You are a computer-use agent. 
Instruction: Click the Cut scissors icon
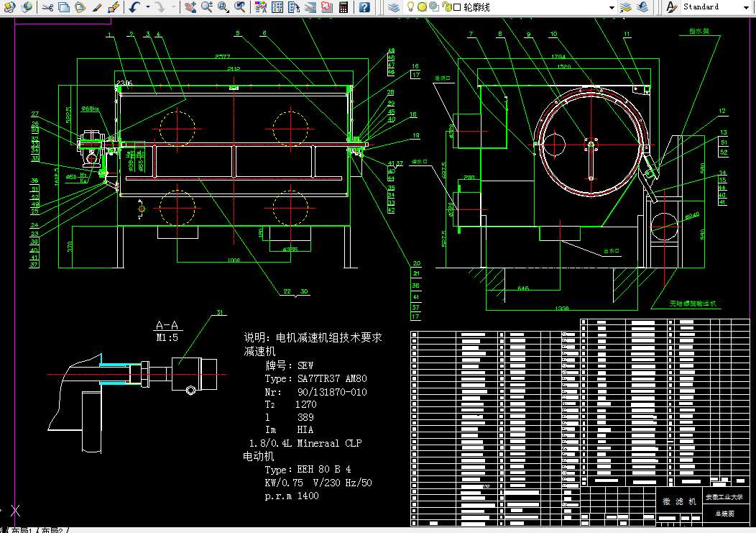(x=47, y=6)
